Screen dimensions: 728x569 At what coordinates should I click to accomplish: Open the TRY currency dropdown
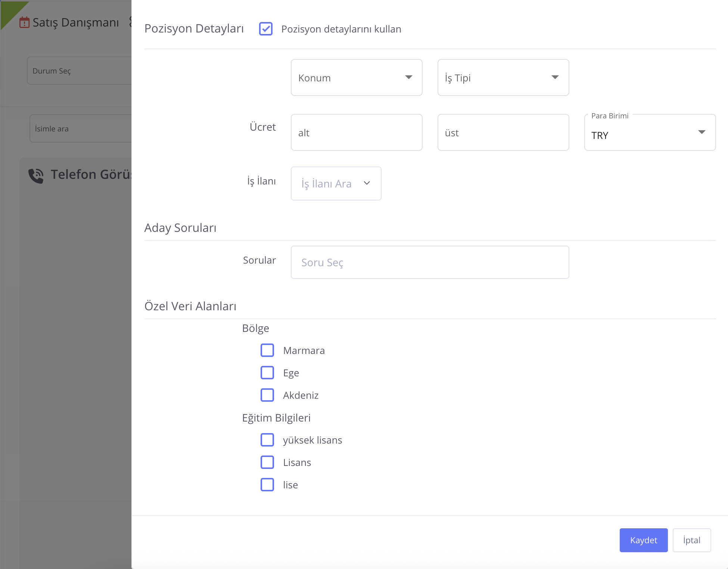coord(642,135)
